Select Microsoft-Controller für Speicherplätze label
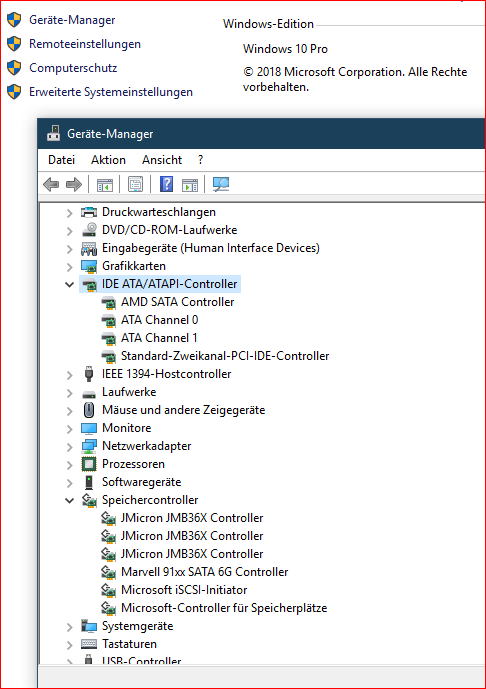Screen dimensions: 486x689 [224, 608]
